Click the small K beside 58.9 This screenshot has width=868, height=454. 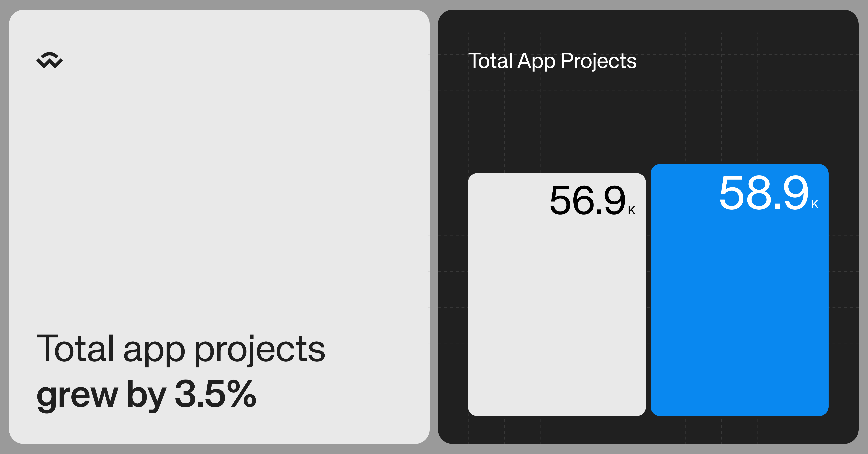815,204
